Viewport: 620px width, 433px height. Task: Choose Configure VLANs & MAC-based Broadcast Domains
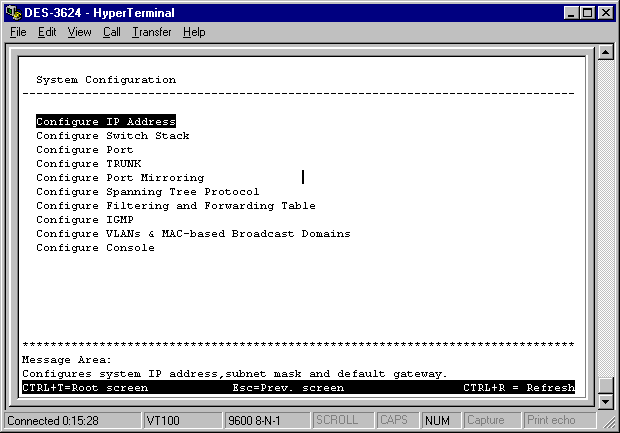[193, 234]
